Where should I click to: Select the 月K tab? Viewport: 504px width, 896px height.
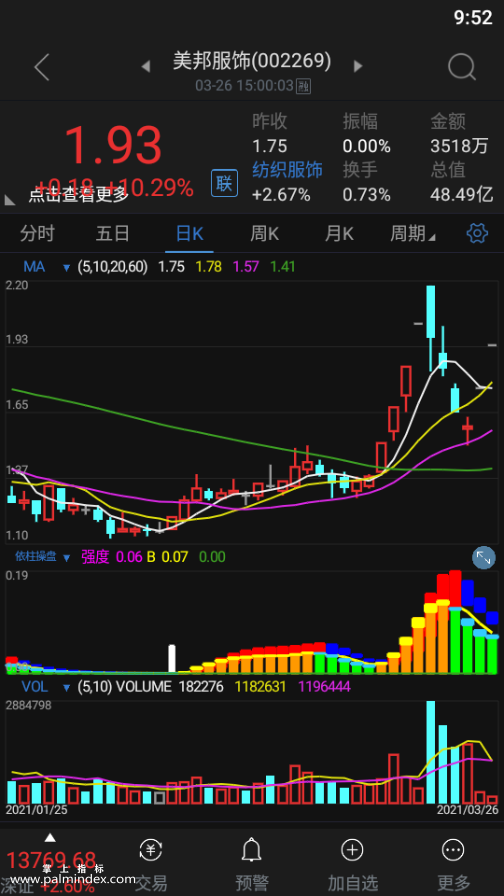point(339,234)
